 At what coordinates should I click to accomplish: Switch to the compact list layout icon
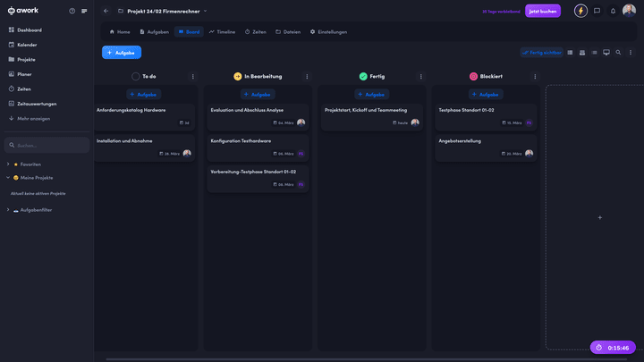click(594, 53)
